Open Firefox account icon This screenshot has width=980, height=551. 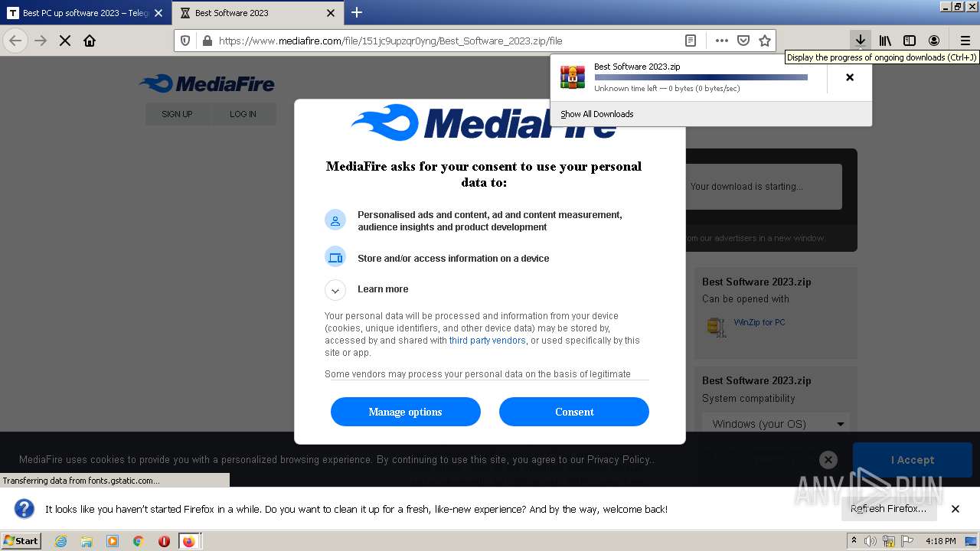pos(934,41)
